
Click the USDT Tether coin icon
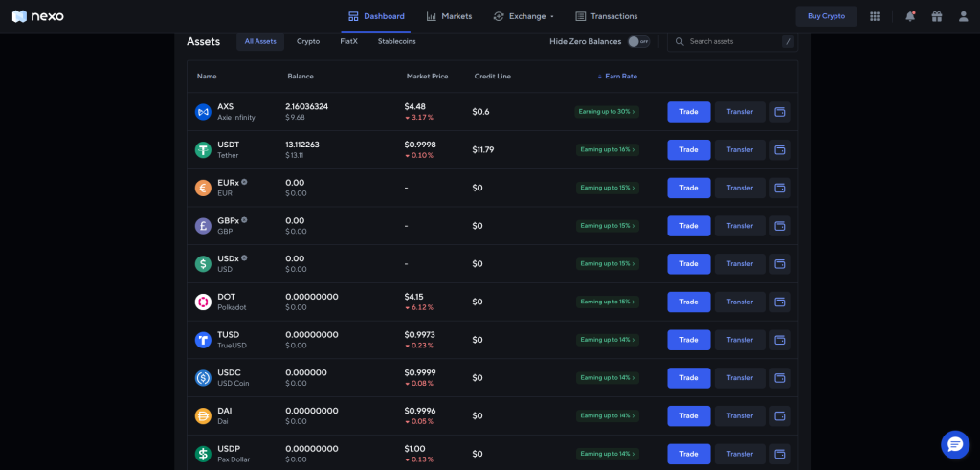(203, 150)
